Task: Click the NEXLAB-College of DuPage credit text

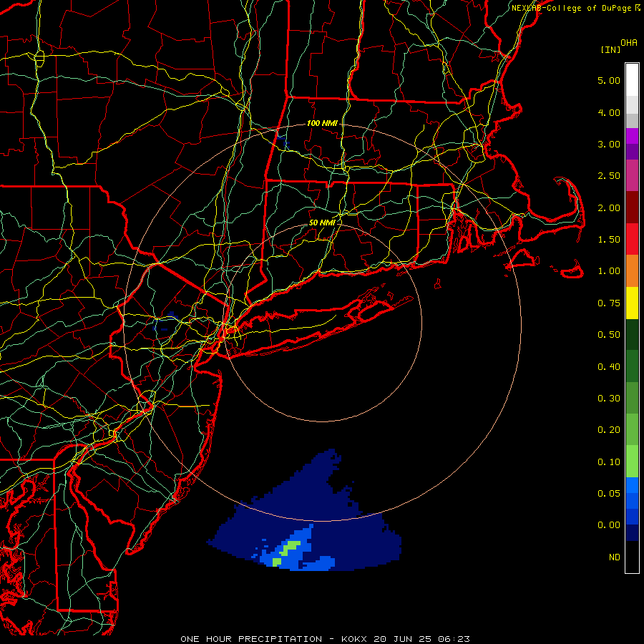Action: pyautogui.click(x=575, y=8)
